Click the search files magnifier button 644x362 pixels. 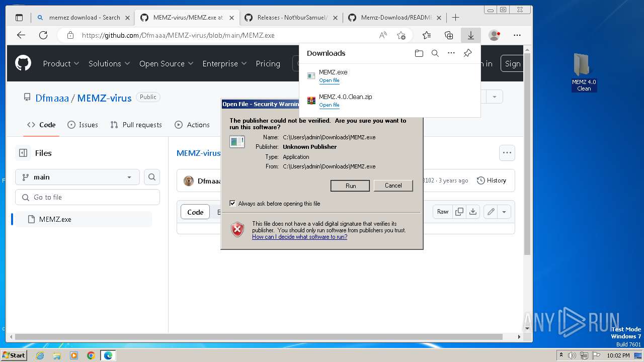click(152, 177)
